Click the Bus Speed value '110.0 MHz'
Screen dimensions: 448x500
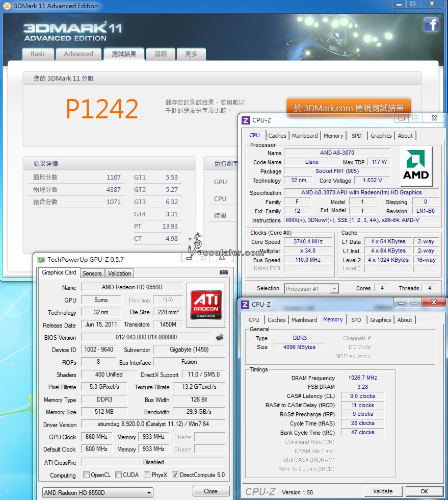(308, 260)
